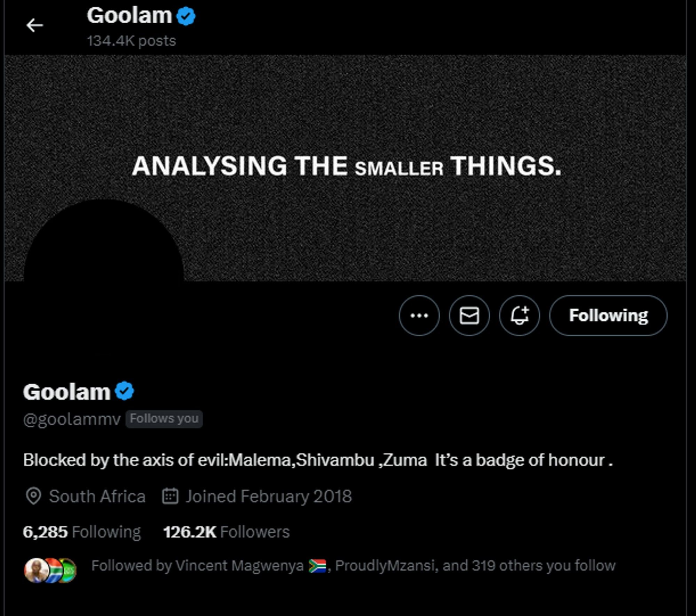Enable post notifications with the bell icon
The height and width of the screenshot is (616, 696).
(519, 315)
